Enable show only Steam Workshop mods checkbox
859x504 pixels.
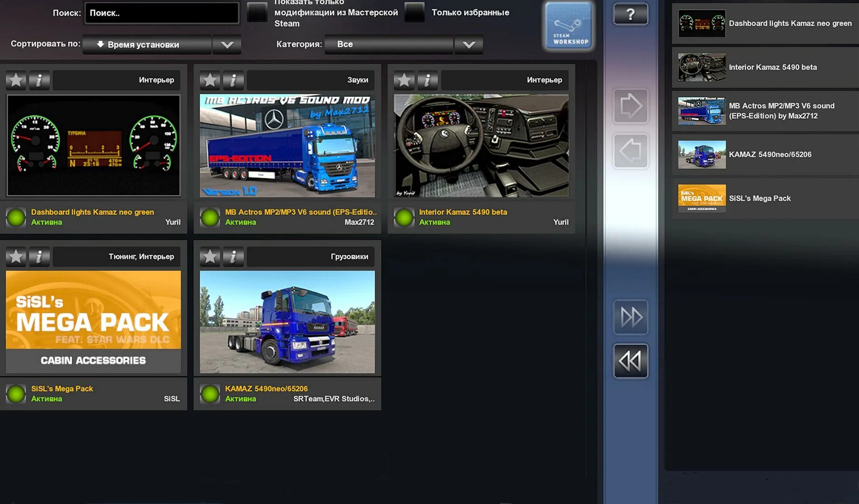pos(257,13)
